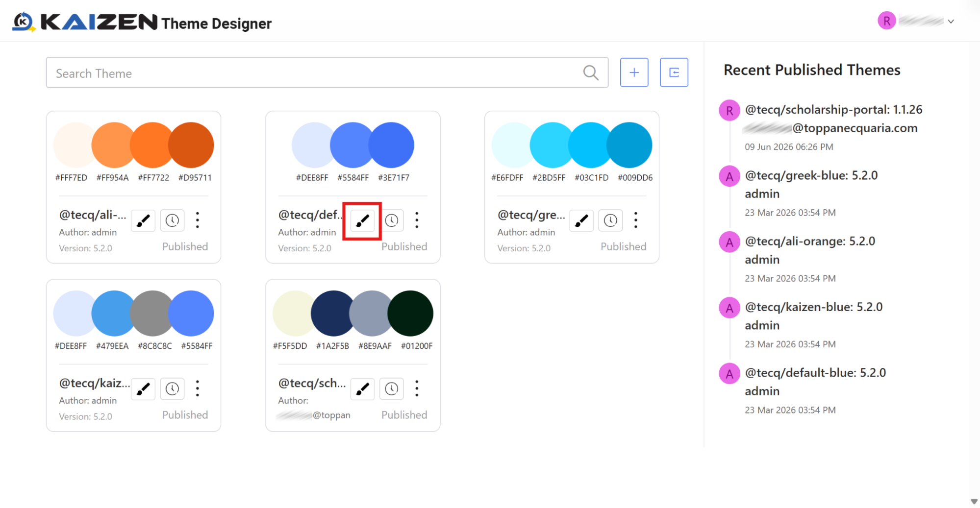The height and width of the screenshot is (508, 980).
Task: Click the Kaizen logo icon
Action: [x=24, y=22]
